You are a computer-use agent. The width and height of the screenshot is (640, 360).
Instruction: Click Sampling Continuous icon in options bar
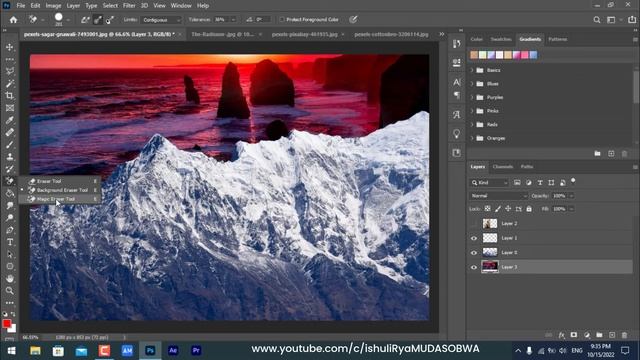click(85, 20)
